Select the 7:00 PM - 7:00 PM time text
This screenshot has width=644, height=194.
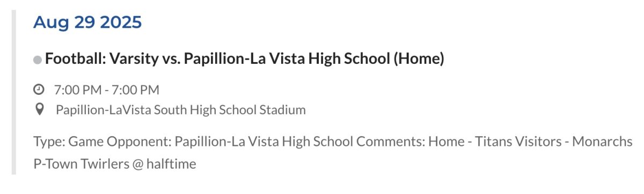107,89
